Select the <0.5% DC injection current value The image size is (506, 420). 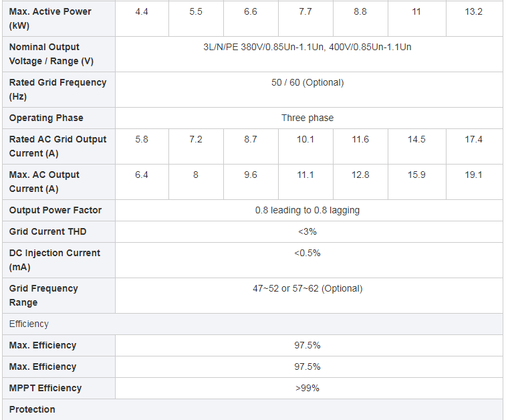307,253
